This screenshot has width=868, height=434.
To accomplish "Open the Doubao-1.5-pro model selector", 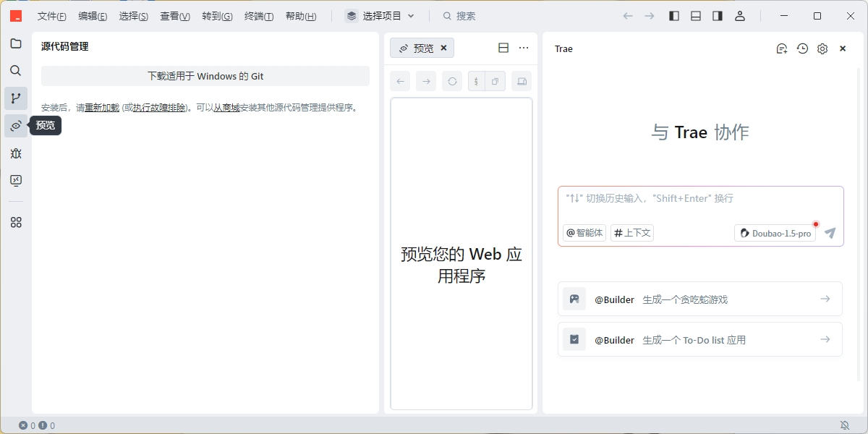I will point(775,233).
